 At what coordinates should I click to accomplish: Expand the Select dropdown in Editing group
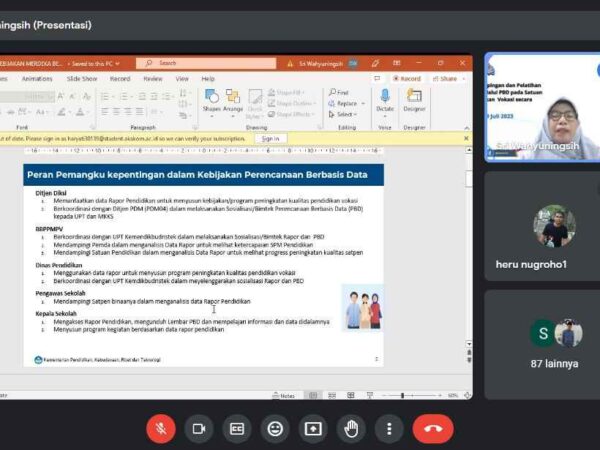tap(346, 114)
